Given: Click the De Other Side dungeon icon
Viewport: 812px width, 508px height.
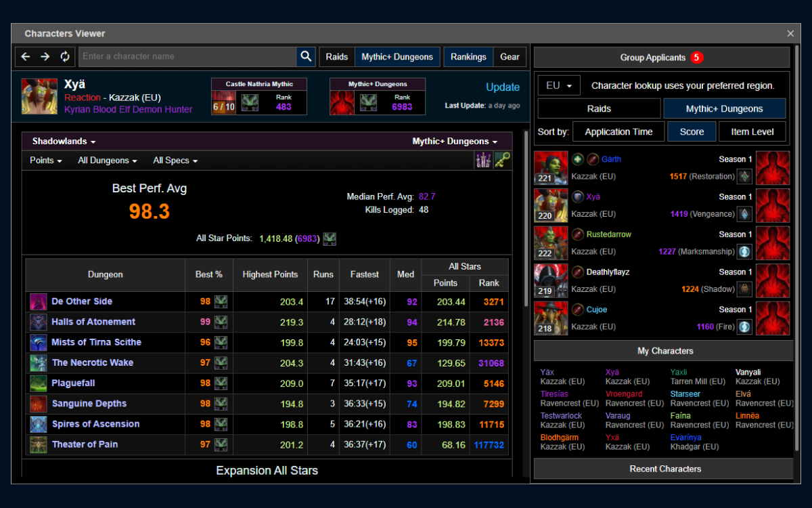Looking at the screenshot, I should tap(39, 302).
